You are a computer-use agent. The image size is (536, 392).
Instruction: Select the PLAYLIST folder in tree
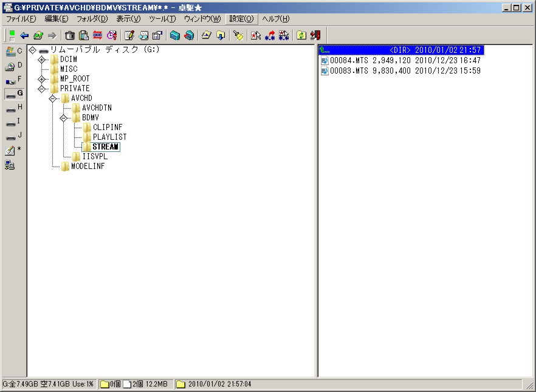[109, 137]
